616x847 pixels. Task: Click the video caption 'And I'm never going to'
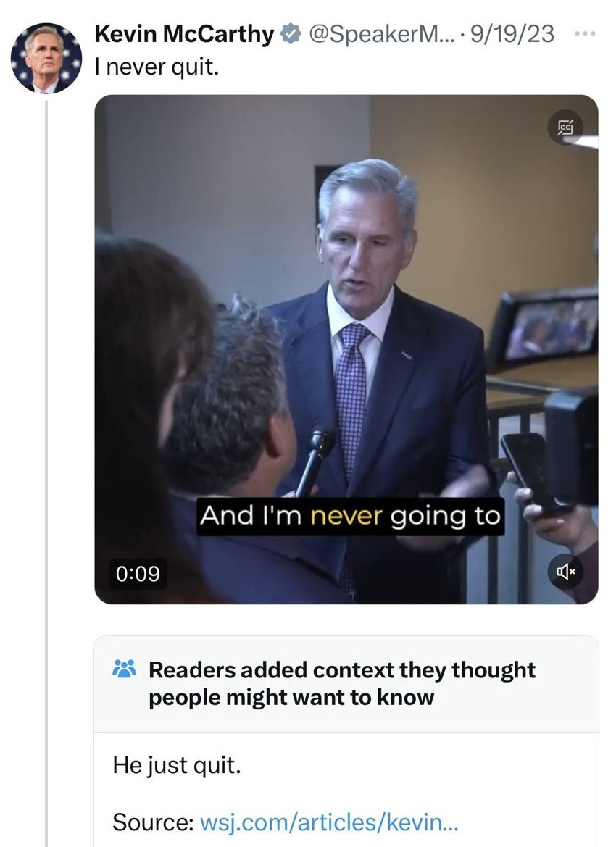coord(350,516)
